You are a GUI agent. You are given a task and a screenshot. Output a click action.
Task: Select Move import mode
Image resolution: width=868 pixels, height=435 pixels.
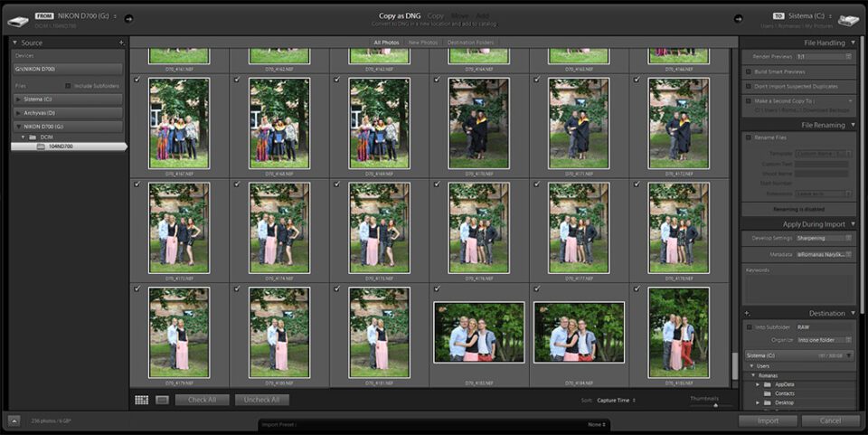(x=459, y=16)
